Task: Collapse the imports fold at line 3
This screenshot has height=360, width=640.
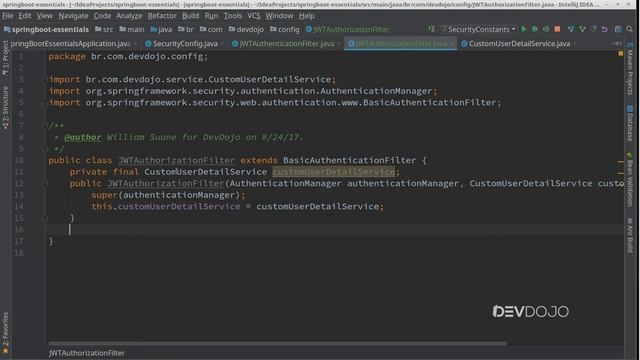Action: point(44,79)
